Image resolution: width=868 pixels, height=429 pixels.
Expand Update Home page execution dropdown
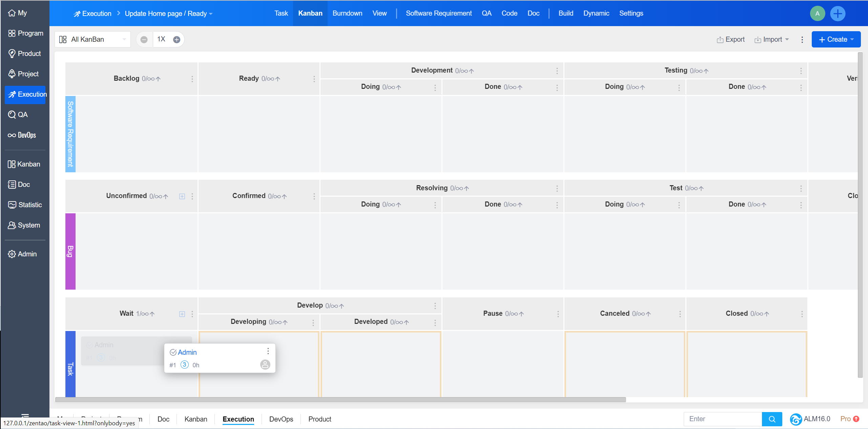click(x=168, y=14)
